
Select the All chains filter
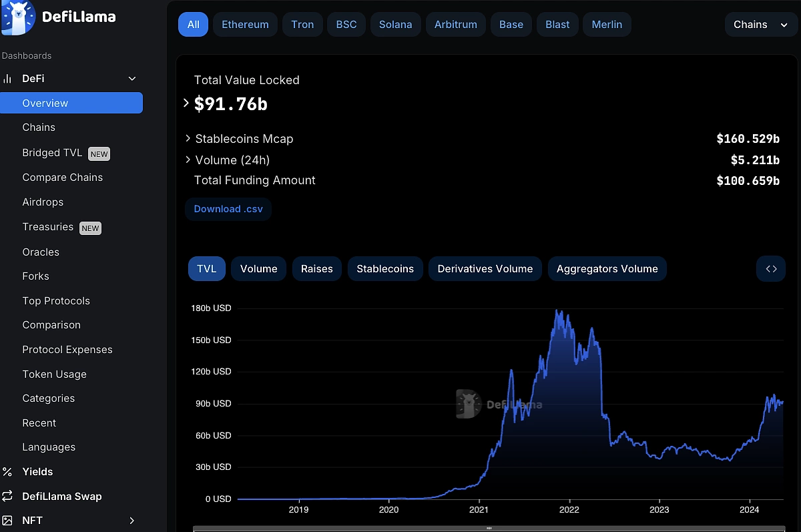click(x=193, y=25)
